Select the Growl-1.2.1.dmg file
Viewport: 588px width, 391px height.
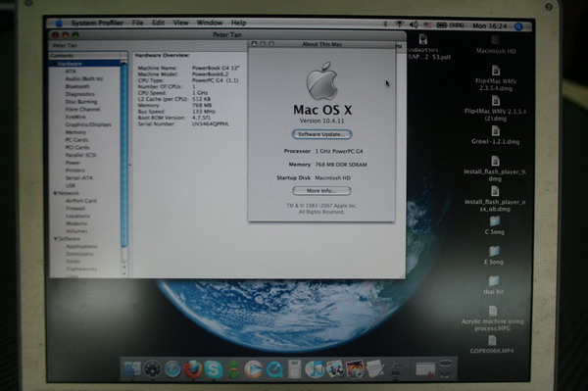[495, 135]
